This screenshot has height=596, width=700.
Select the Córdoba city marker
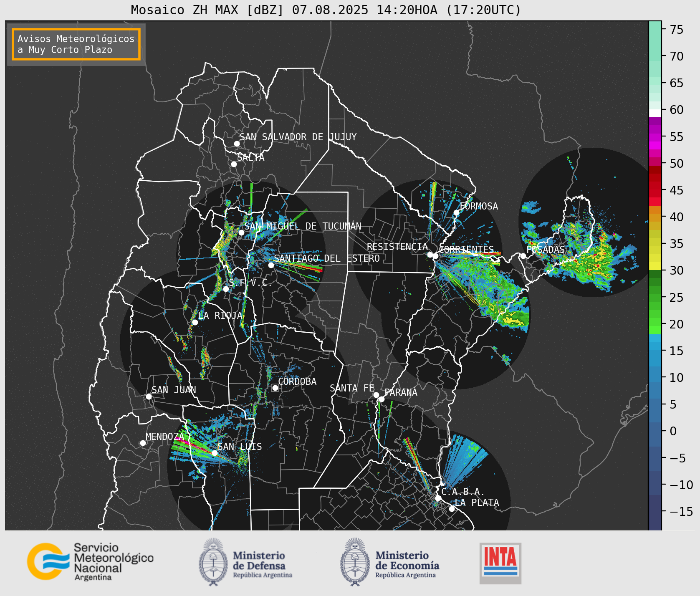click(x=275, y=388)
